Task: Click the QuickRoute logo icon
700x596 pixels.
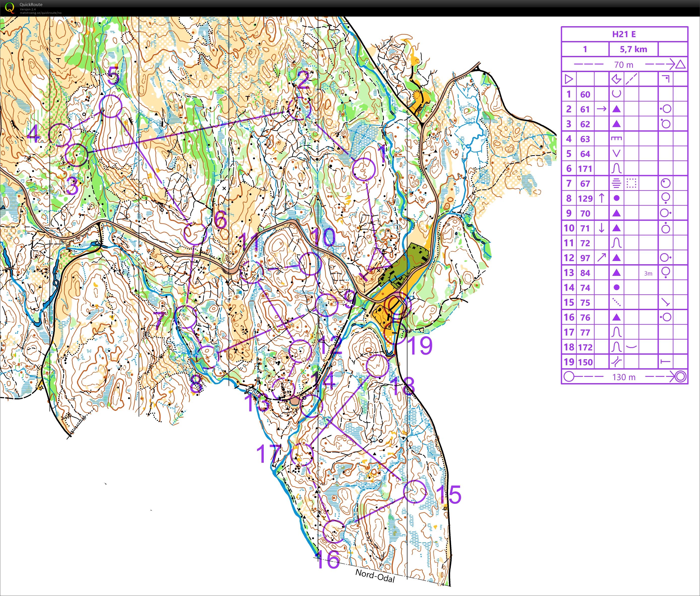Action: pos(10,8)
